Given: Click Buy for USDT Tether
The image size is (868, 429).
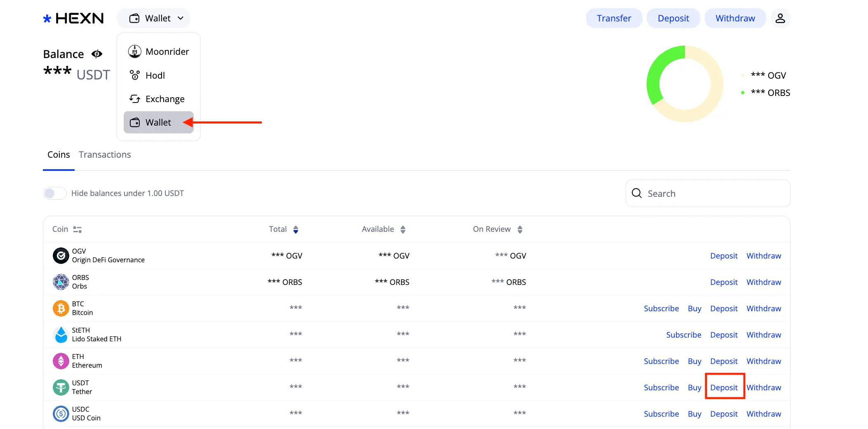Looking at the screenshot, I should pos(694,387).
